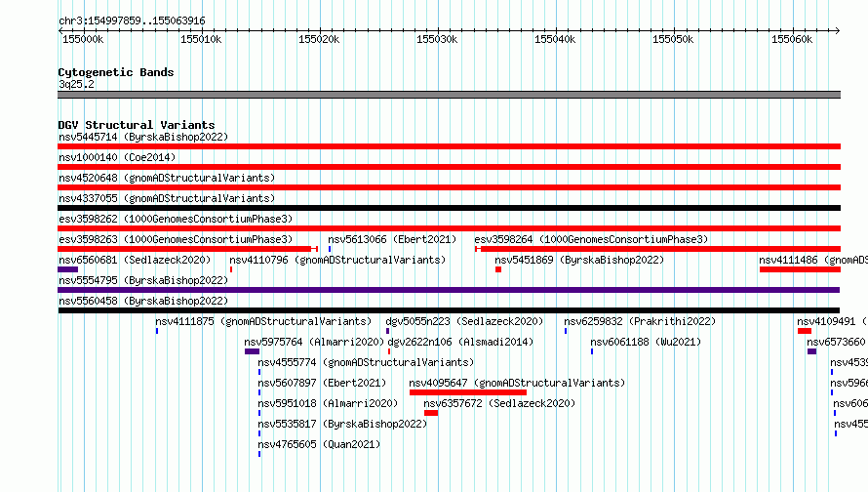Open dgv2622n106 (Alsmadi2014) label
Image resolution: width=868 pixels, height=492 pixels.
(x=460, y=342)
